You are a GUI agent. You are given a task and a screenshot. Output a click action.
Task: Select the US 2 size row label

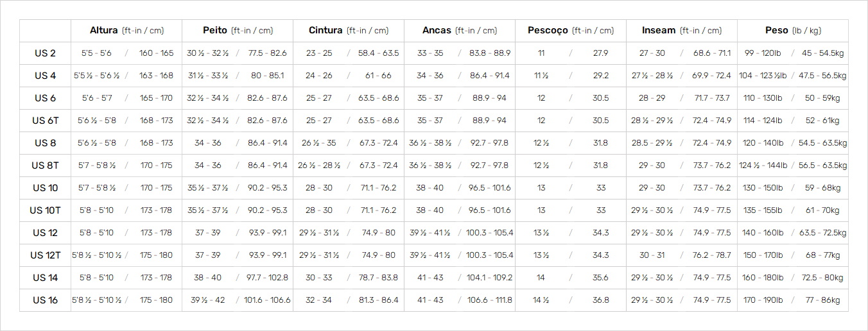coord(45,53)
